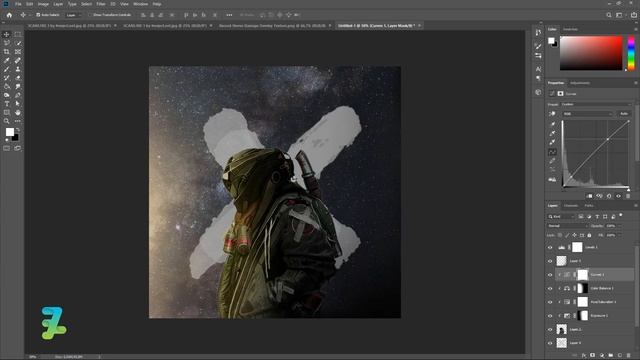Pick the white point eyedropper in Curves
This screenshot has height=360, width=640.
552,142
